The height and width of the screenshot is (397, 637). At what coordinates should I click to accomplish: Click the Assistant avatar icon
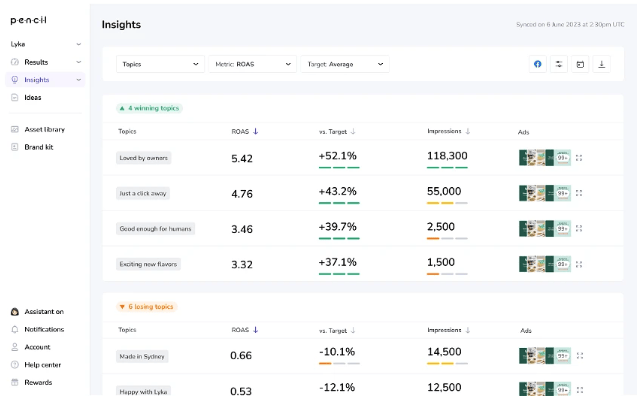15,312
